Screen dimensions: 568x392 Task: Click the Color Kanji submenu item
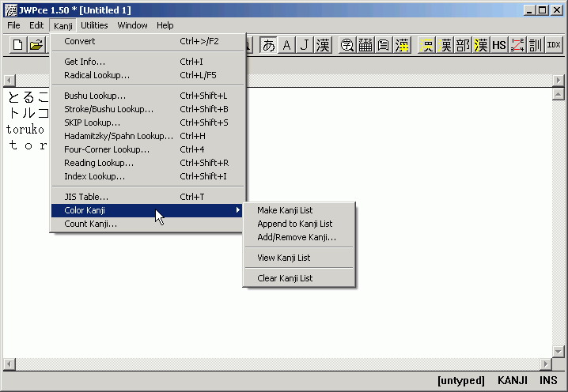148,210
